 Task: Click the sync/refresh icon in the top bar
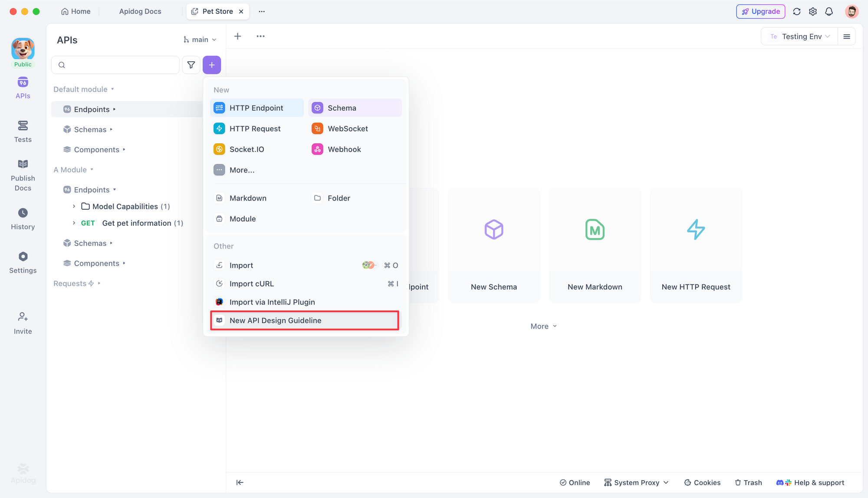point(796,11)
